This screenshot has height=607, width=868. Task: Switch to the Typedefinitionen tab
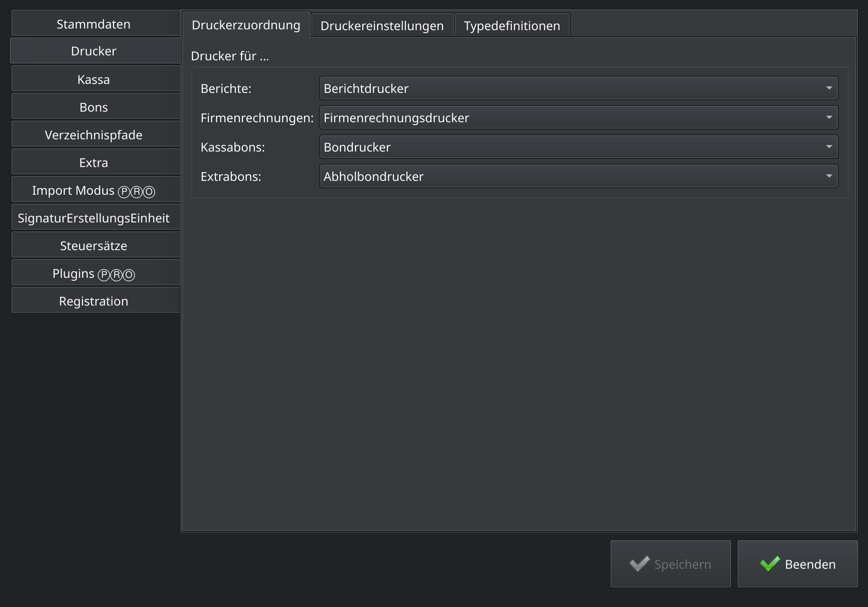coord(512,26)
